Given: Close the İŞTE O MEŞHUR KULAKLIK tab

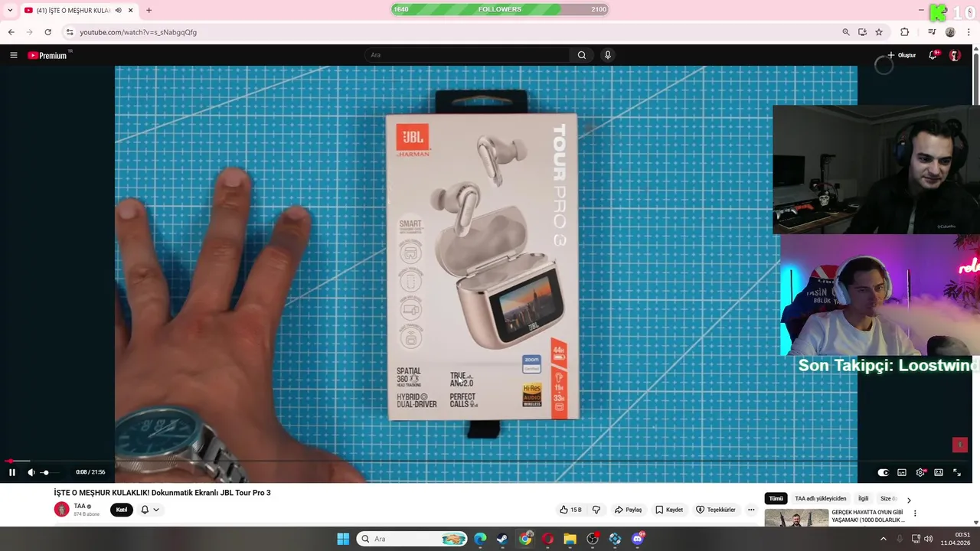Looking at the screenshot, I should 131,10.
